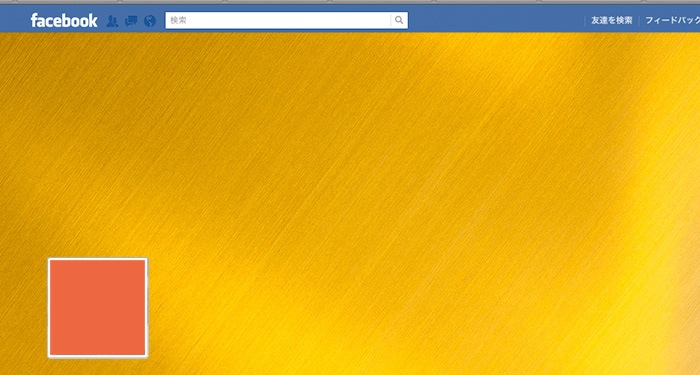This screenshot has height=375, width=700.
Task: Select the orange profile picture
Action: click(x=98, y=308)
